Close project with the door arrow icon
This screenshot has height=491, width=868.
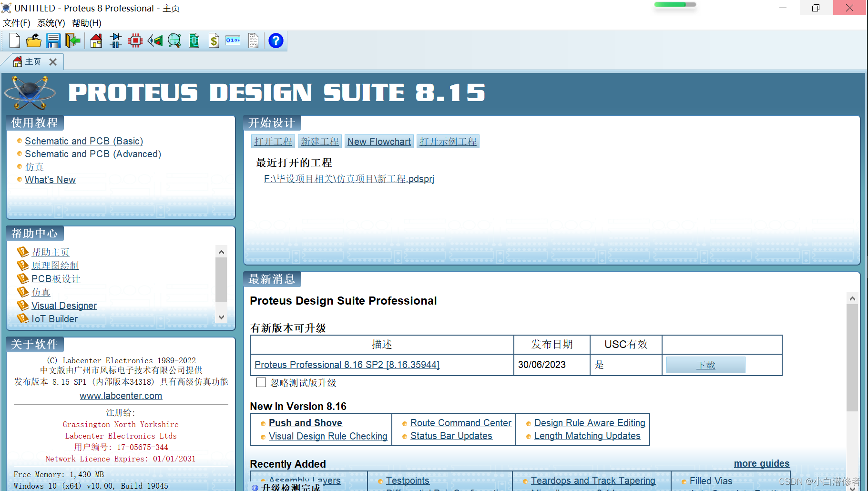(x=73, y=41)
